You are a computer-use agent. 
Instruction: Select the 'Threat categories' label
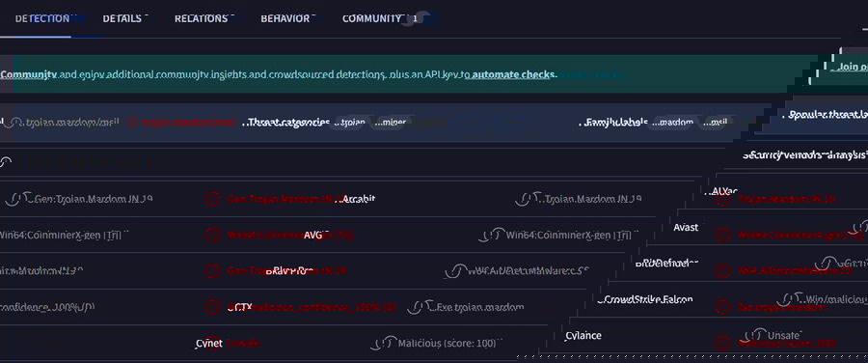[x=289, y=122]
